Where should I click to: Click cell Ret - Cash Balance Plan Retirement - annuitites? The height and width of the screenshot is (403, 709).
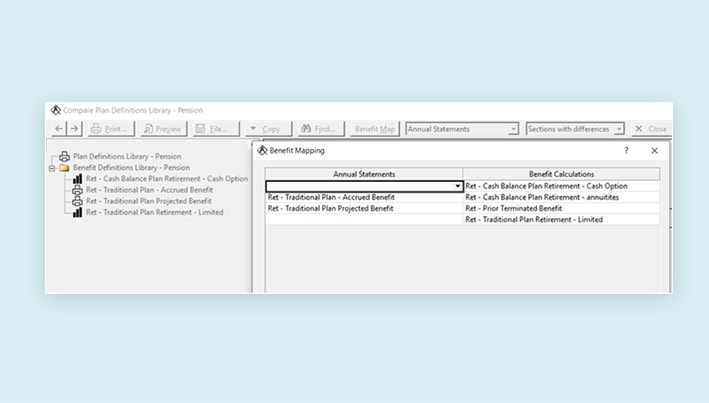(561, 197)
